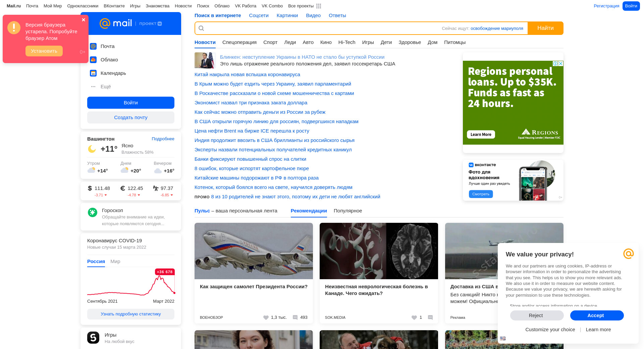The image size is (644, 349).
Task: Click the Почта mail icon in sidebar
Action: [x=93, y=46]
